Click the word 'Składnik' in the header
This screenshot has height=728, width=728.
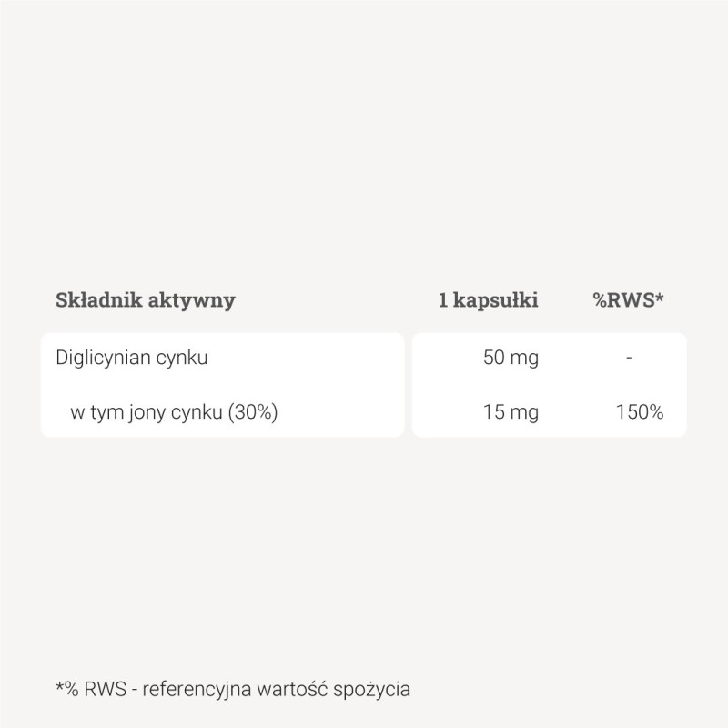click(x=95, y=300)
